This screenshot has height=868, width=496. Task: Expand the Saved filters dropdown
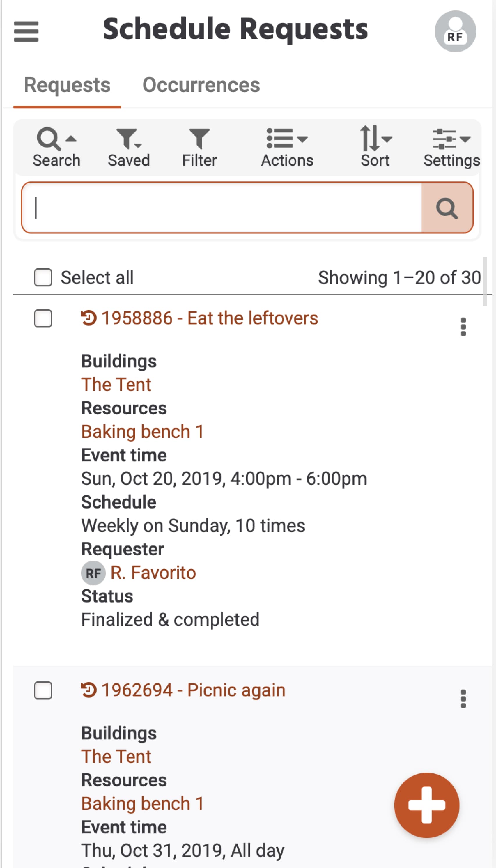pyautogui.click(x=129, y=147)
